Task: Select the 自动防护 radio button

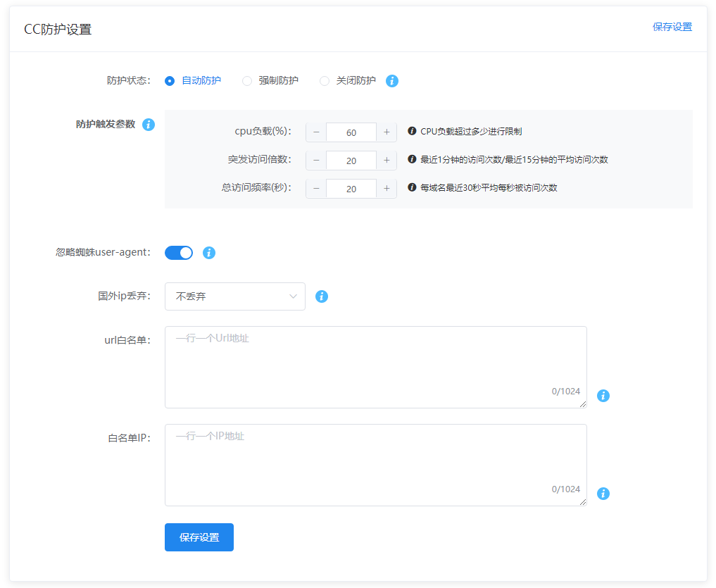Action: [x=170, y=80]
